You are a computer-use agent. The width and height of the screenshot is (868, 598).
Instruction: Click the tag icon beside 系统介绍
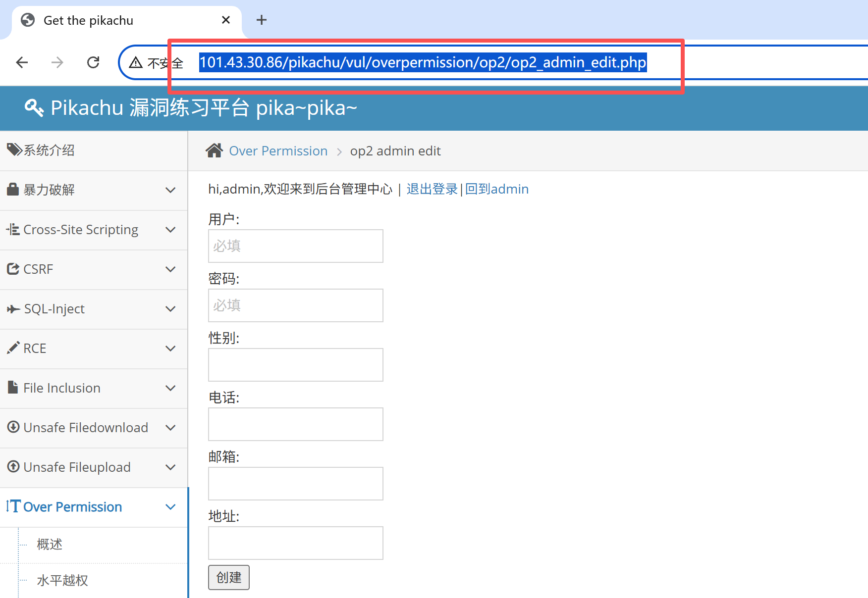[14, 149]
